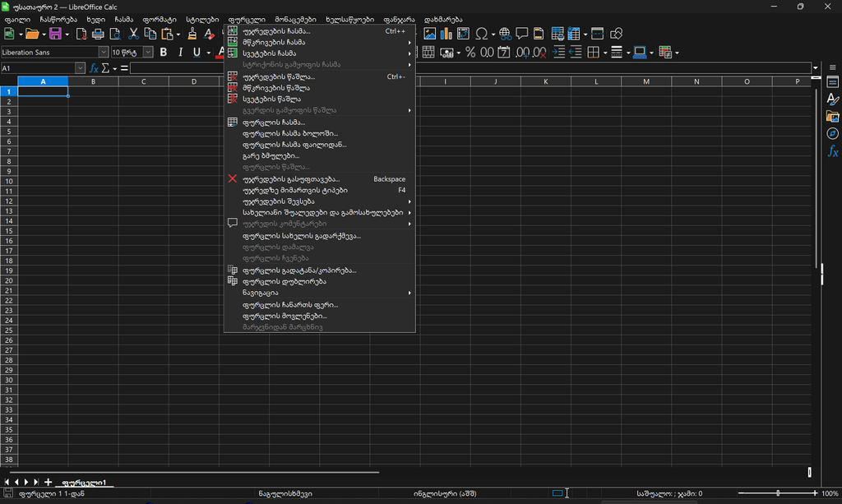Increase Indent icon

pos(558,52)
